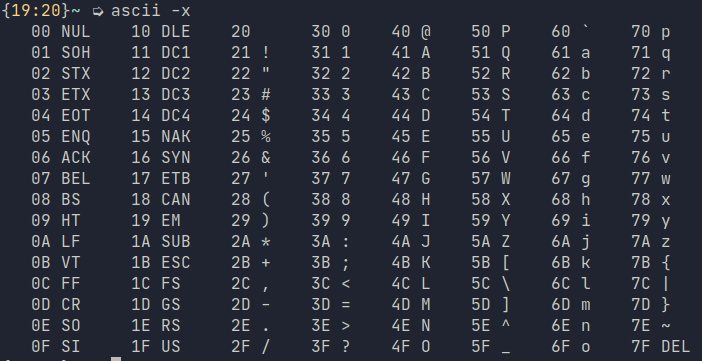Click the "7E ~" entry
The image size is (702, 361).
[651, 326]
